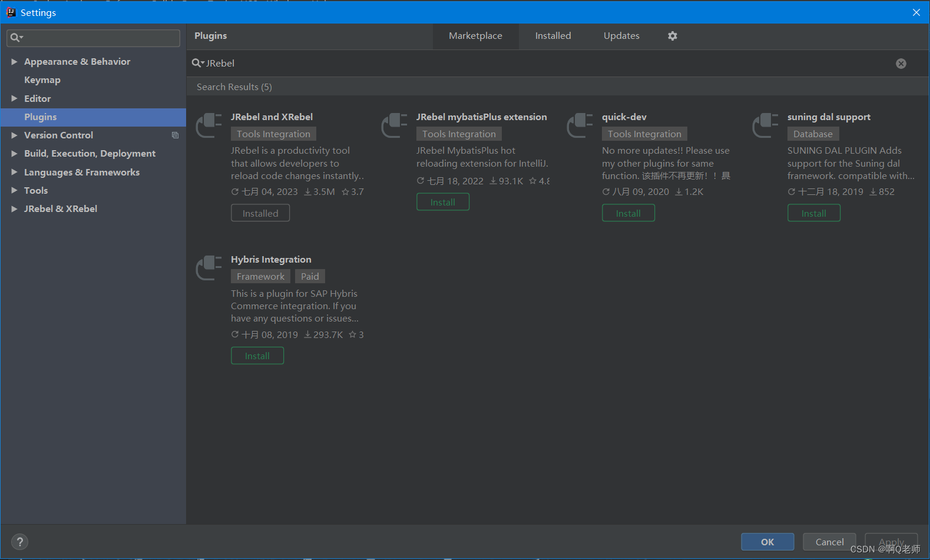Close the Settings dialog window
The image size is (930, 560).
(916, 12)
